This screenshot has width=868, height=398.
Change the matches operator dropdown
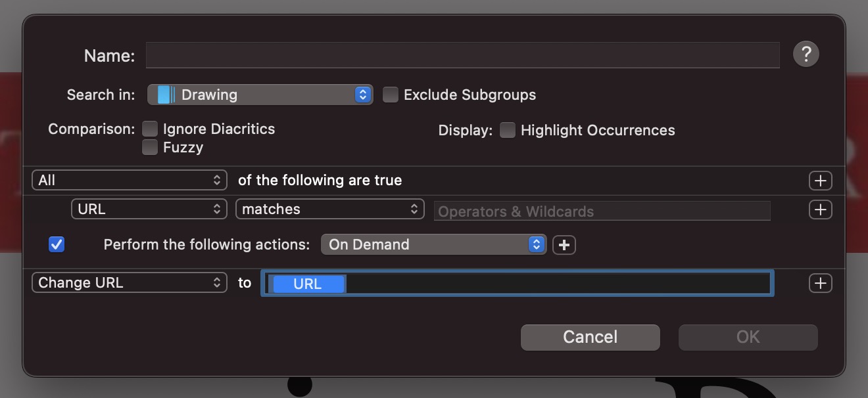click(x=329, y=210)
